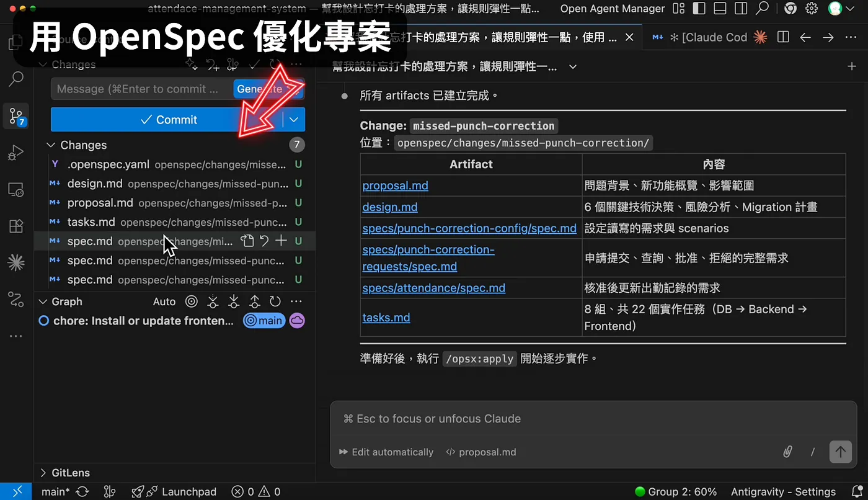Focus the Claude prompt input box

point(594,419)
